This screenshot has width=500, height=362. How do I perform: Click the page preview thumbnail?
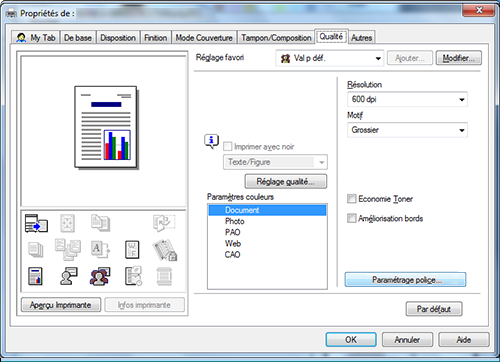pos(106,127)
